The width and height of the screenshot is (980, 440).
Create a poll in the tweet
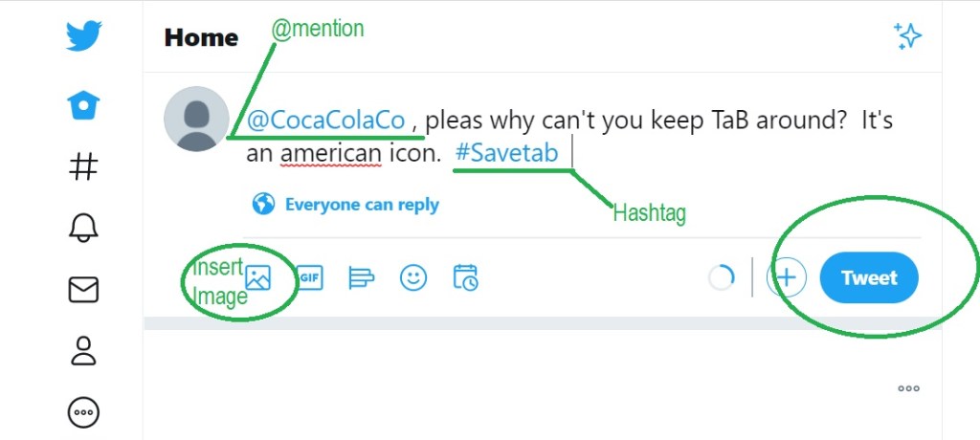pos(361,278)
